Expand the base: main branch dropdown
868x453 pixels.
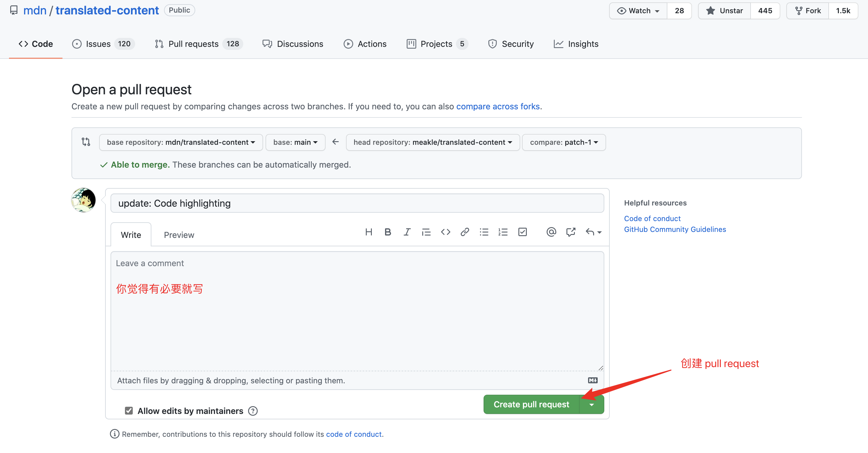295,142
